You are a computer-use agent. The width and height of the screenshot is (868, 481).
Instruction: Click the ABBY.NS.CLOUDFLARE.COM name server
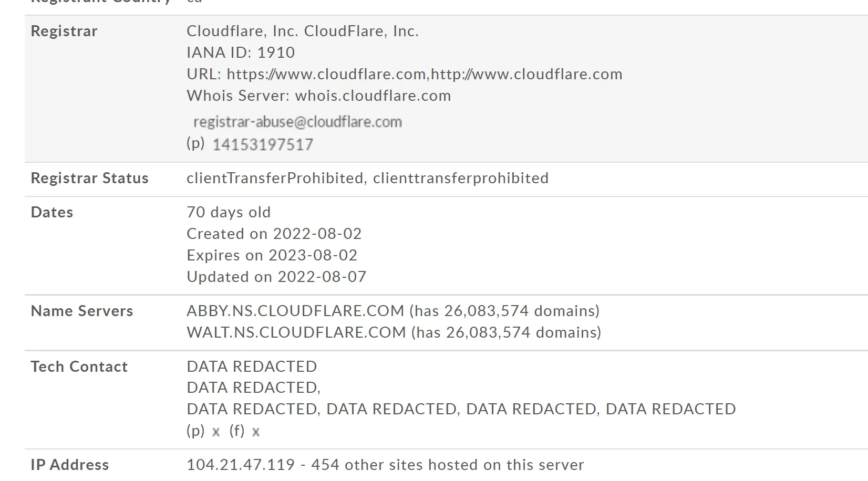click(x=295, y=311)
